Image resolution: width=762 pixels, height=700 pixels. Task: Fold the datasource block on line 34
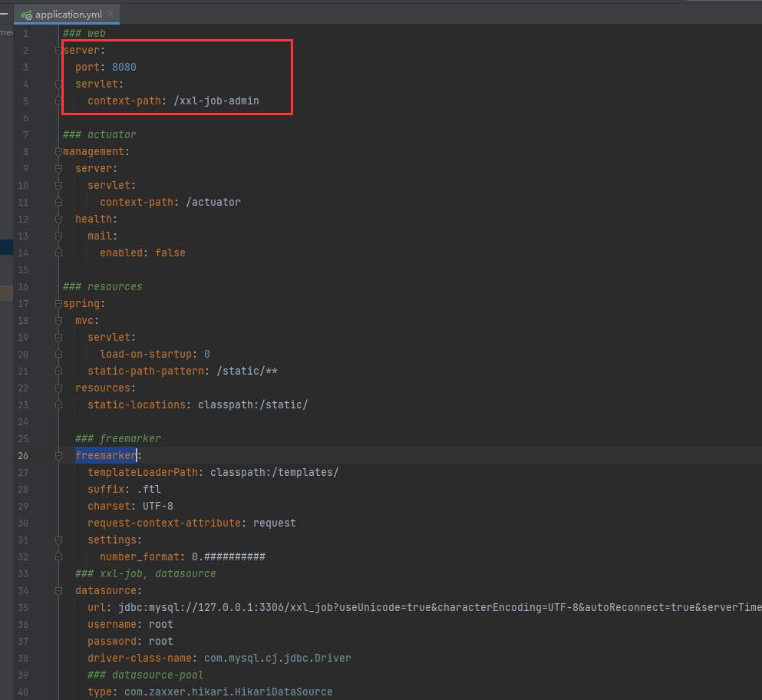point(58,590)
